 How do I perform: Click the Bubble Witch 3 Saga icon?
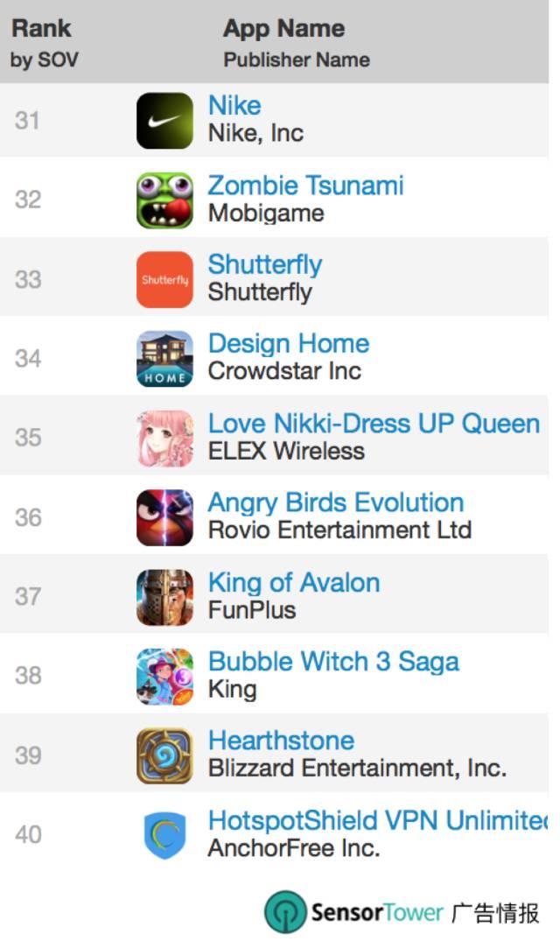164,677
